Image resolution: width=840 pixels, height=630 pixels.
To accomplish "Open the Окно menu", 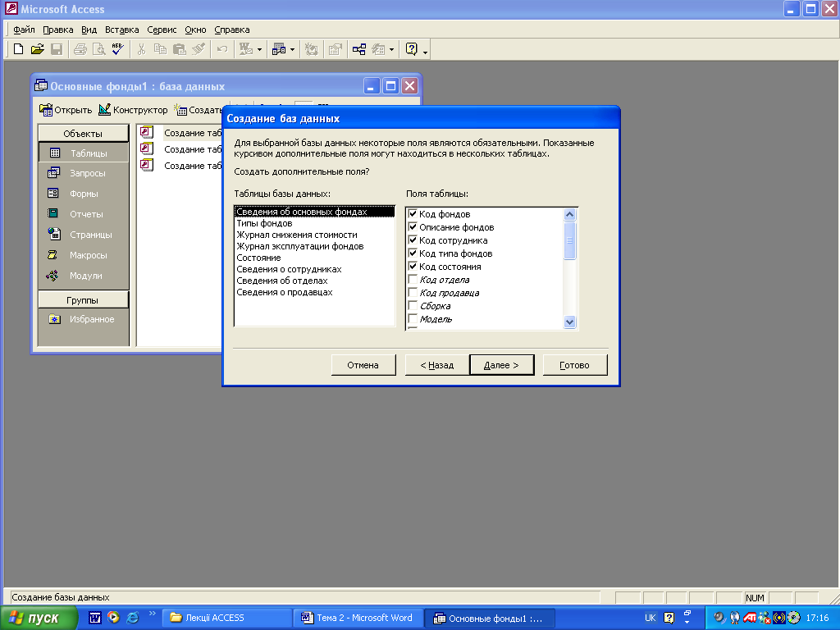I will click(195, 30).
